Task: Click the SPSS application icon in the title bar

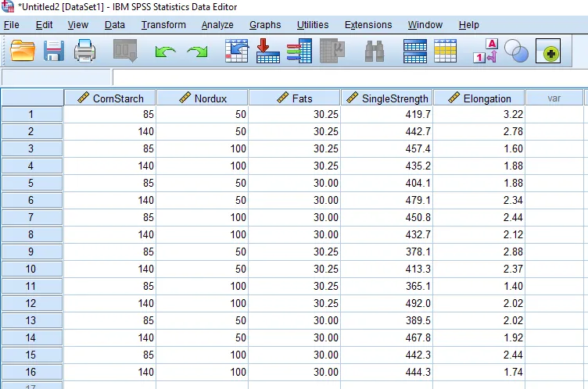Action: [8, 6]
